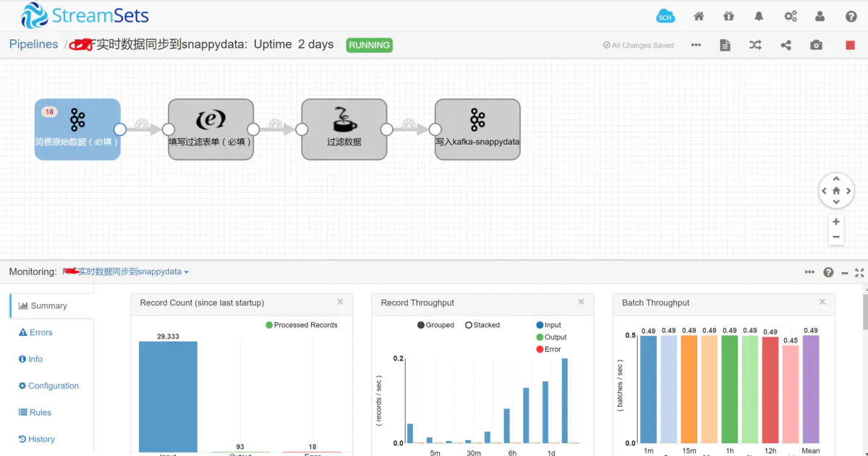Share the pipeline
868x456 pixels.
coord(786,45)
